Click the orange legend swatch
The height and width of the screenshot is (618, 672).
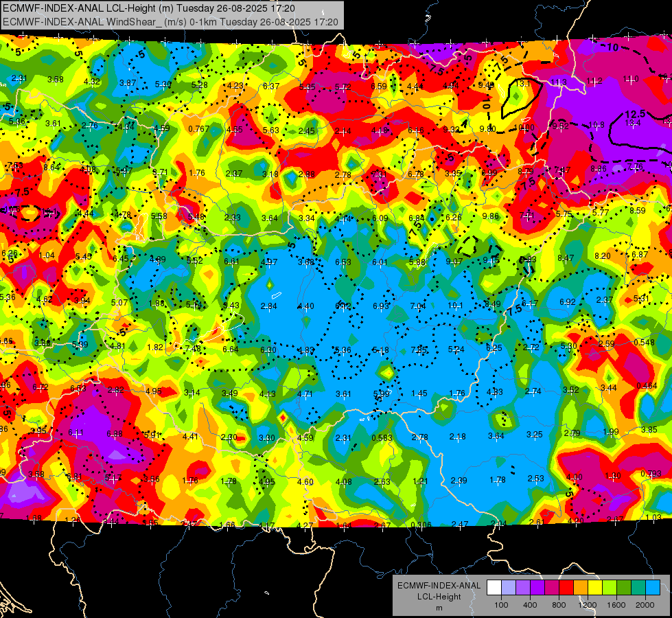tap(580, 587)
